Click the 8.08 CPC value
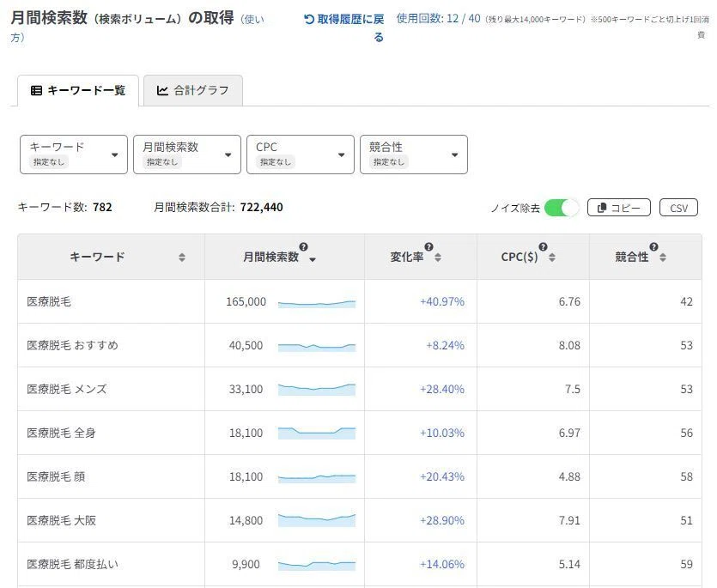This screenshot has width=717, height=588. pos(569,345)
